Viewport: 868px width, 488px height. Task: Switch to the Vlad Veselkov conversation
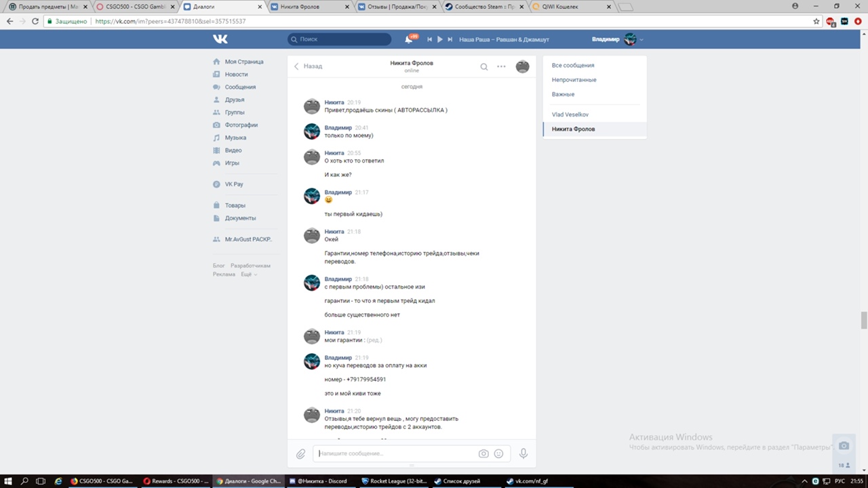click(570, 115)
